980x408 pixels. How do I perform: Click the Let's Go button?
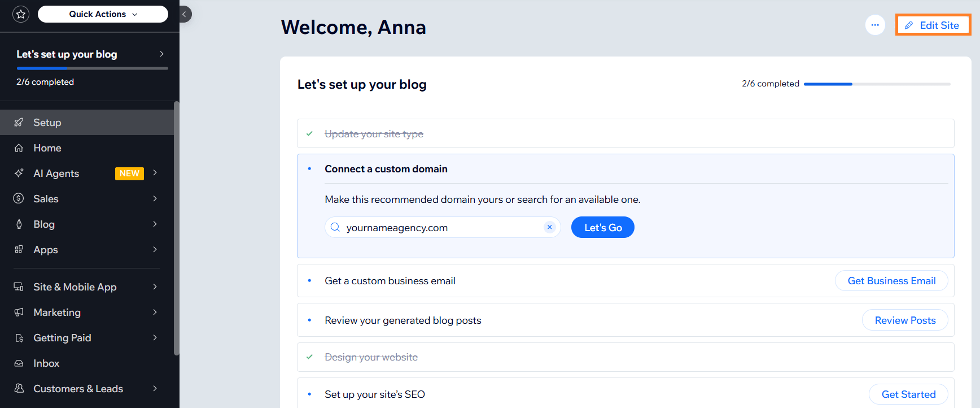pyautogui.click(x=602, y=228)
